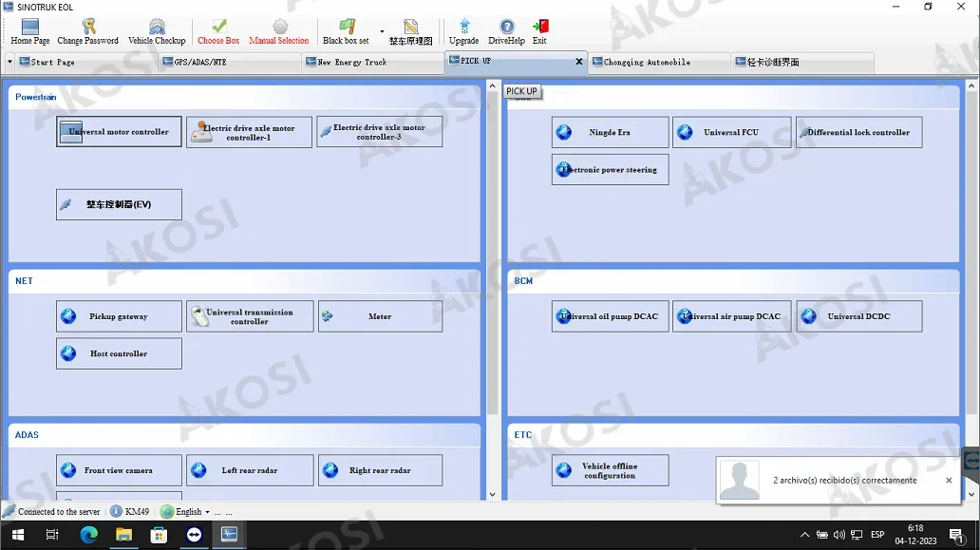Image resolution: width=980 pixels, height=550 pixels.
Task: Show hidden system tray icons
Action: pos(804,535)
